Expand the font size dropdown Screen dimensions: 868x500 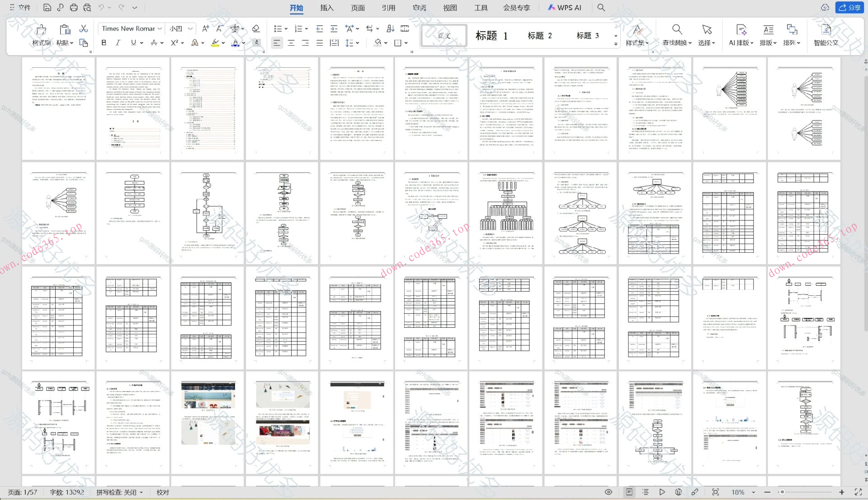click(x=190, y=28)
